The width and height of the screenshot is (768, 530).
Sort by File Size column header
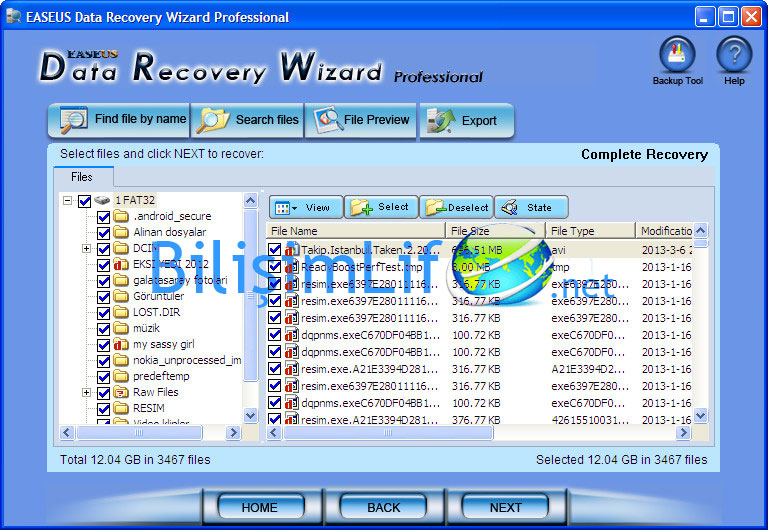[495, 231]
